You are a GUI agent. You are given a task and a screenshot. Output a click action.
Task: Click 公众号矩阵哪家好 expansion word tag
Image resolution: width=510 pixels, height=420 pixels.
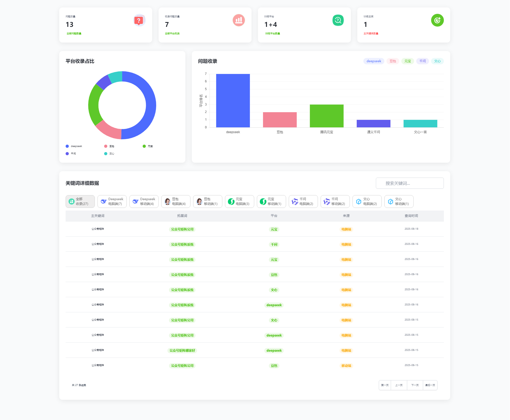[x=182, y=351]
